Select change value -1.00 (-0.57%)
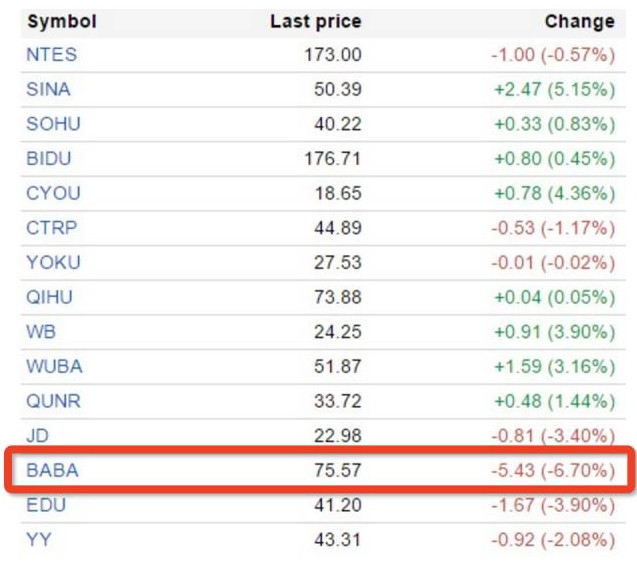 pyautogui.click(x=553, y=55)
